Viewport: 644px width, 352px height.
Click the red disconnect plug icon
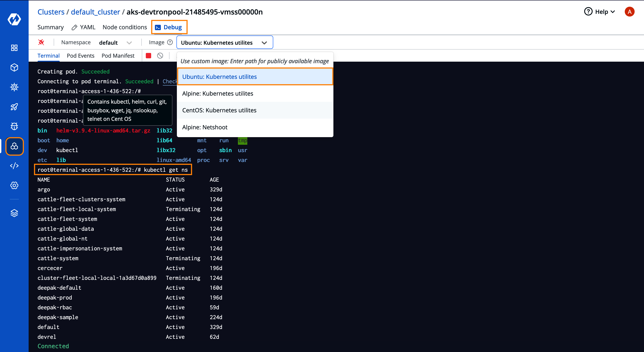tap(41, 42)
